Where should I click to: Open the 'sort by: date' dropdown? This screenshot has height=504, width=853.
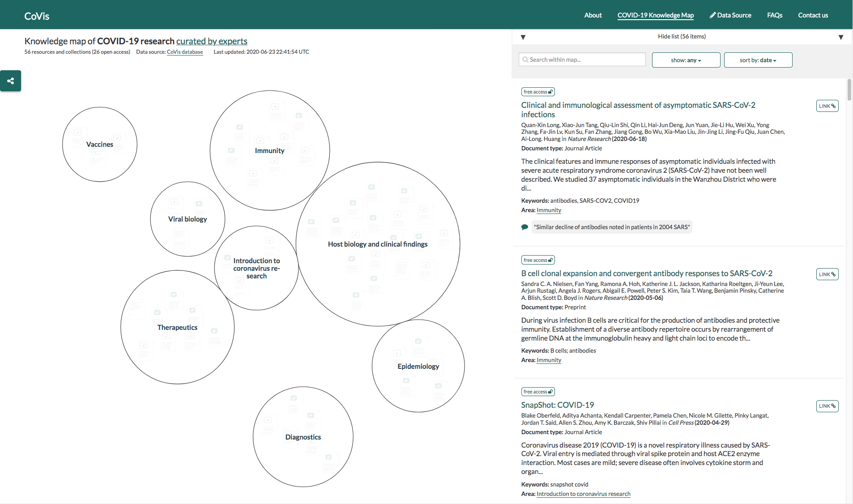pyautogui.click(x=758, y=60)
